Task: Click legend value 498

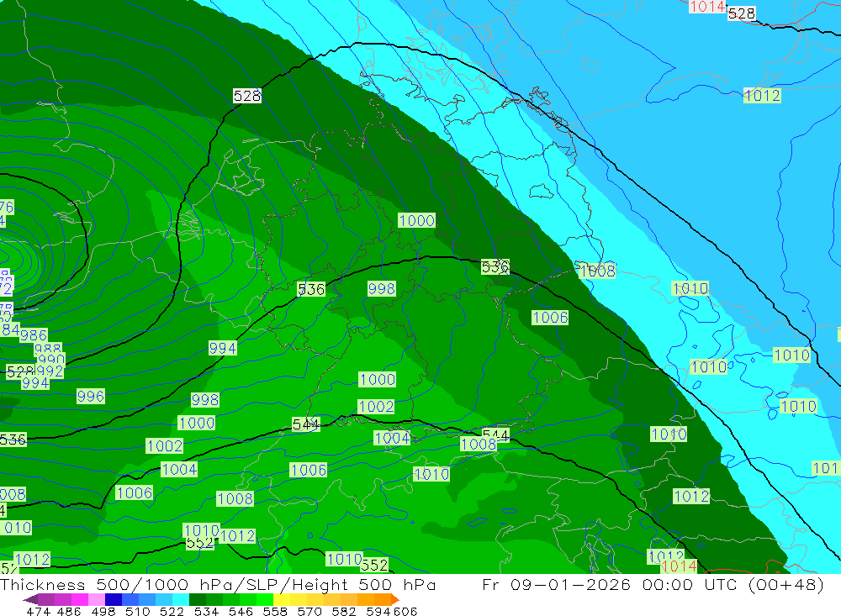Action: (x=103, y=612)
